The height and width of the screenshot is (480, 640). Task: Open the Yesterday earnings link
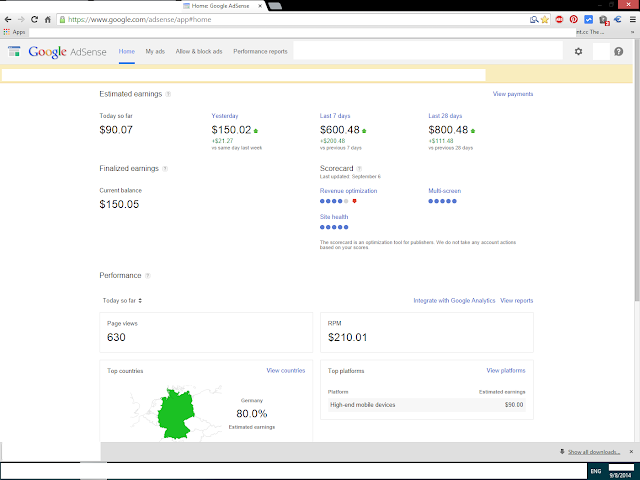click(225, 116)
